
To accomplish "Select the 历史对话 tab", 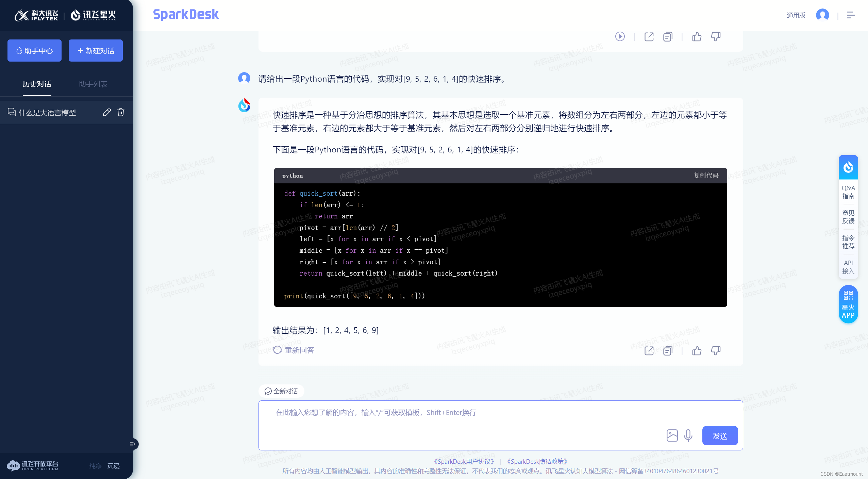I will 37,84.
